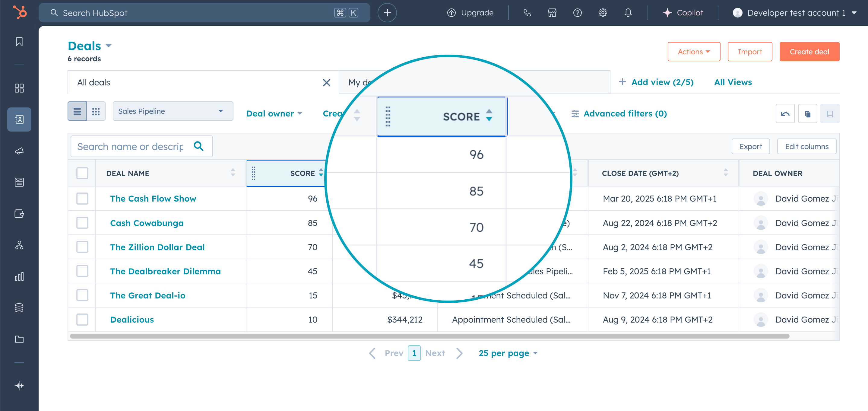This screenshot has height=411, width=868.
Task: Open the Data management database icon
Action: [19, 308]
